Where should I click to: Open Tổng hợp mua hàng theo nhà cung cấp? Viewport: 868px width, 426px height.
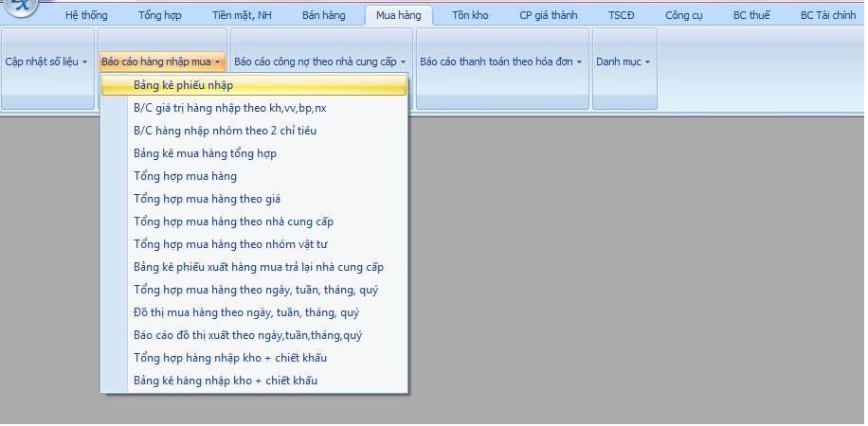point(233,222)
